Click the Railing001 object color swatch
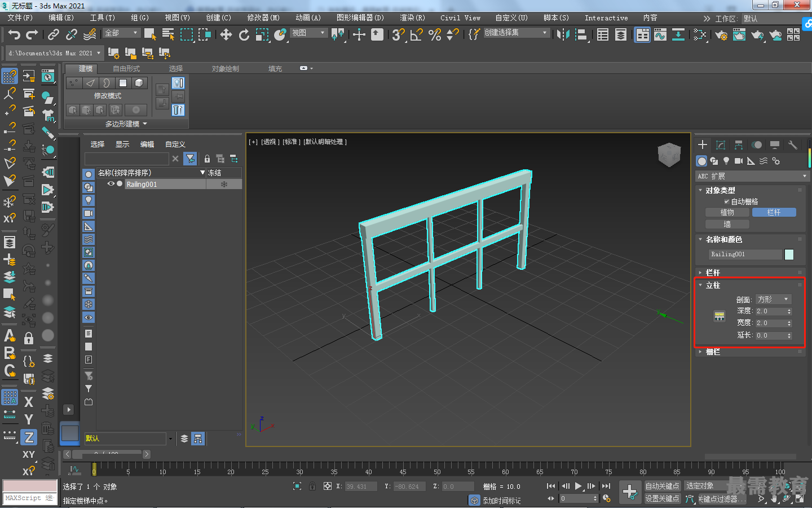The width and height of the screenshot is (812, 508). tap(789, 255)
